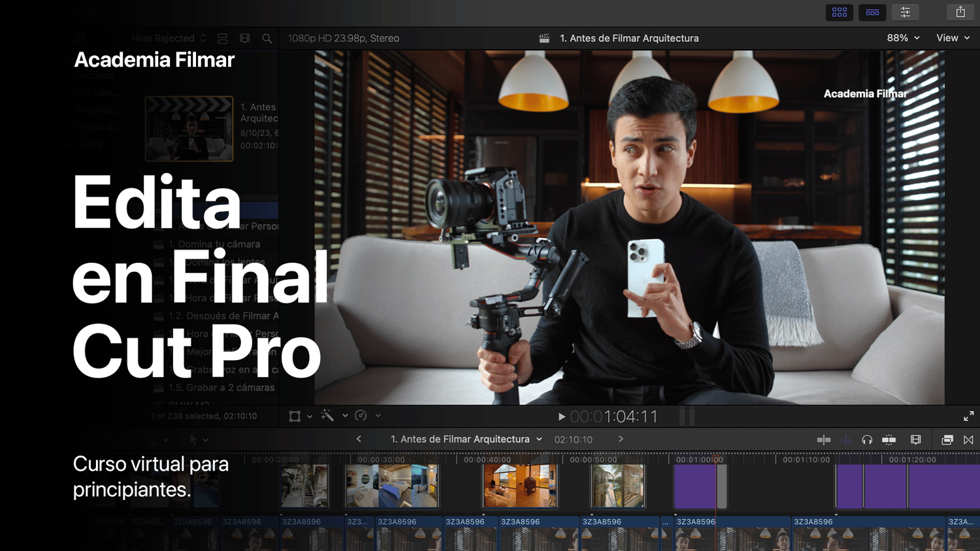Click the '1080p HD 23.98p, Stereo' label
Viewport: 980px width, 551px height.
point(344,39)
